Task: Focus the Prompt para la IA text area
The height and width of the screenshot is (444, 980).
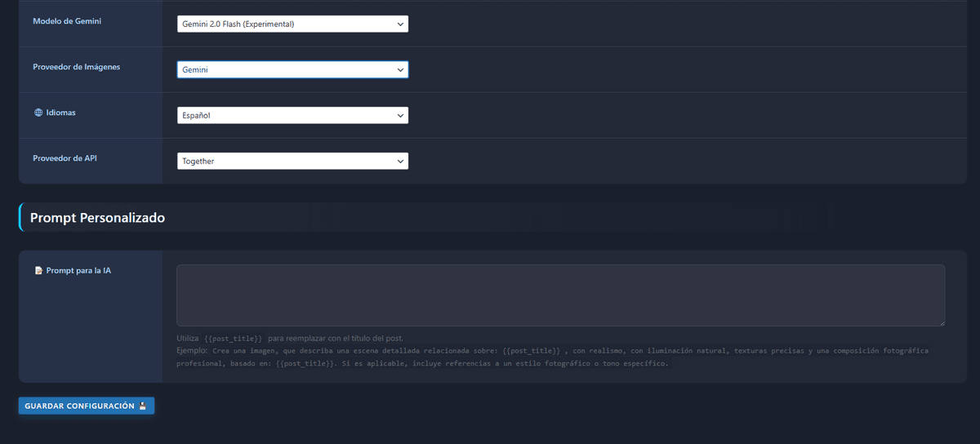Action: pyautogui.click(x=560, y=295)
